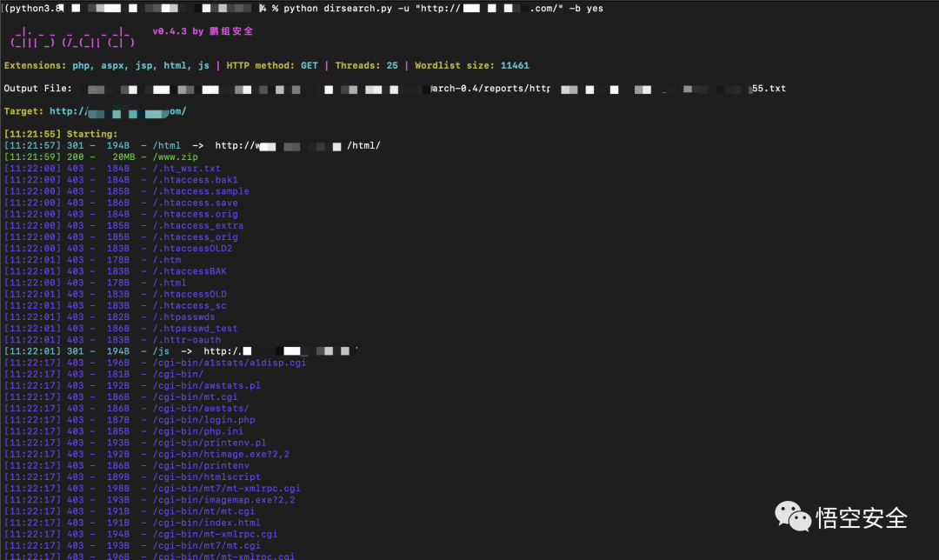
Task: Click the /cgi-bin/a1stats/a1disp.cgi entry
Action: (230, 363)
